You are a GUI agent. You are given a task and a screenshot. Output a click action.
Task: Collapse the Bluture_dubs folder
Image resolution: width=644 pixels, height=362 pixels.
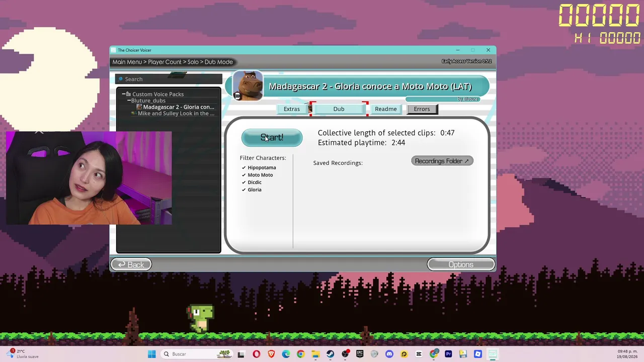(129, 101)
